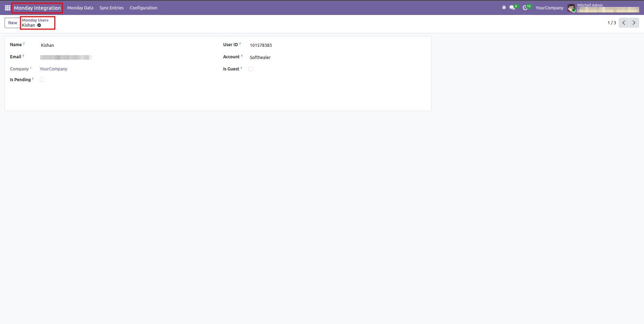Image resolution: width=644 pixels, height=324 pixels.
Task: Open the gear actions menu beside Kishan
Action: (x=39, y=25)
